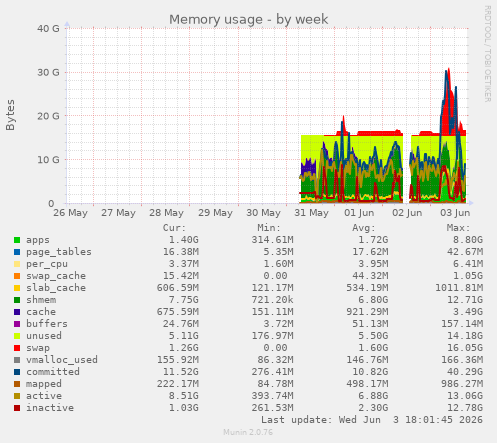Select the 'shmem' legend label
This screenshot has width=497, height=443.
[x=41, y=300]
